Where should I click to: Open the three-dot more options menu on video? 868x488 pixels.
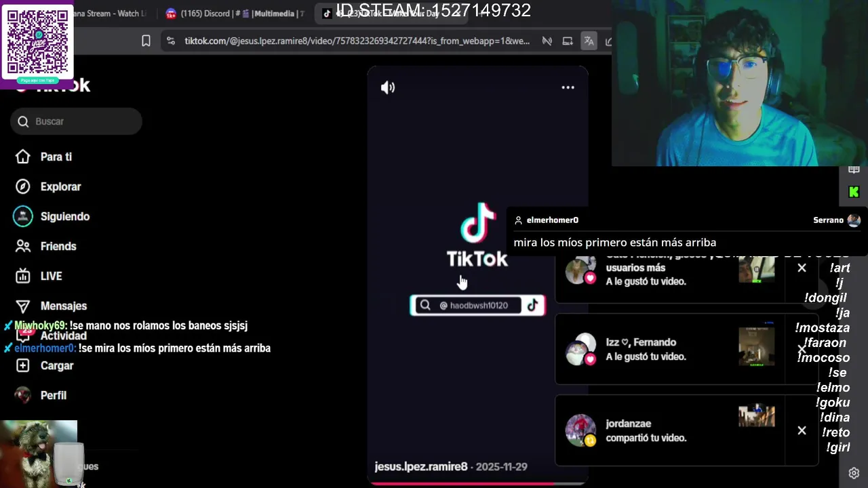(x=568, y=87)
